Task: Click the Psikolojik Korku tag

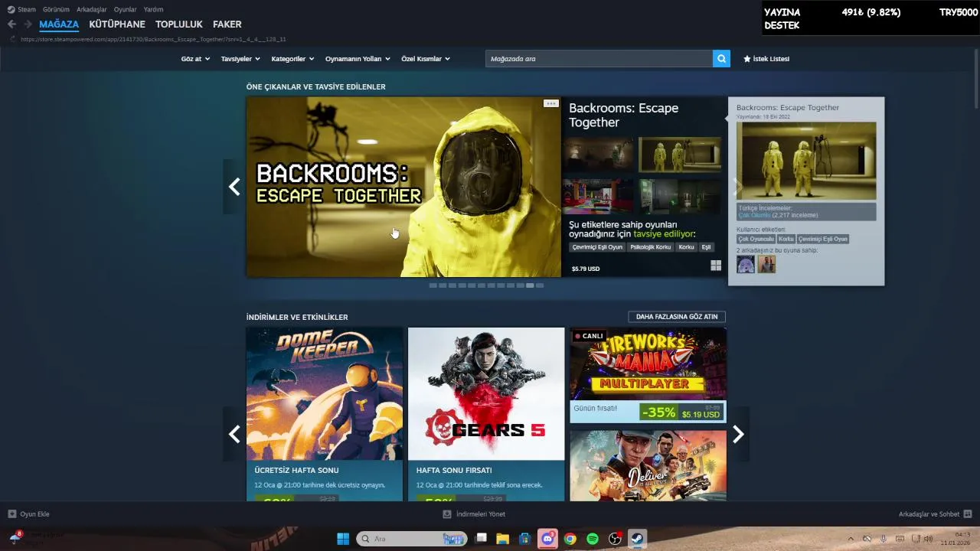Action: pos(651,247)
